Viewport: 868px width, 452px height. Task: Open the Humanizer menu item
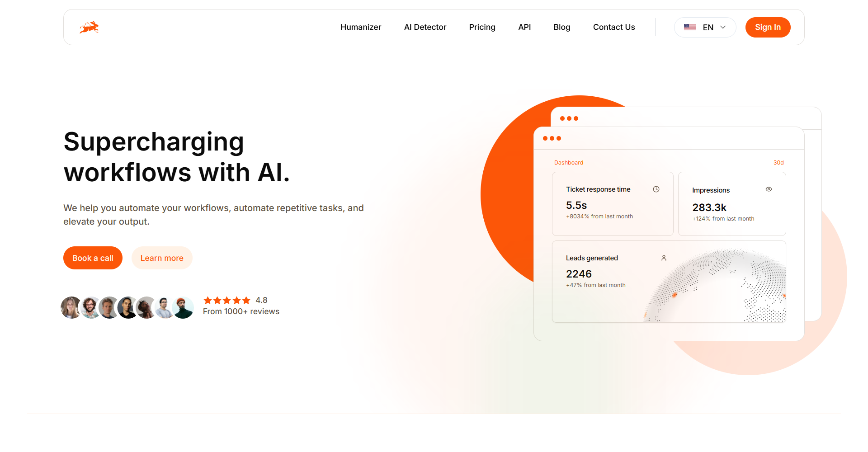361,27
